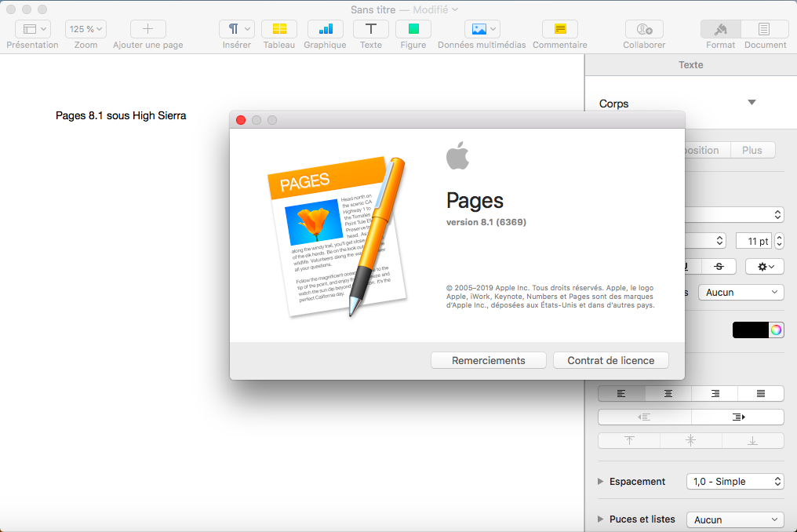The width and height of the screenshot is (797, 532).
Task: Justify the text
Action: point(761,393)
